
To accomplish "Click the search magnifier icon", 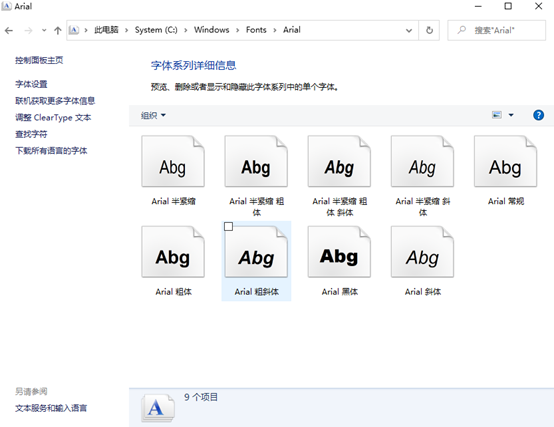I will tap(461, 30).
